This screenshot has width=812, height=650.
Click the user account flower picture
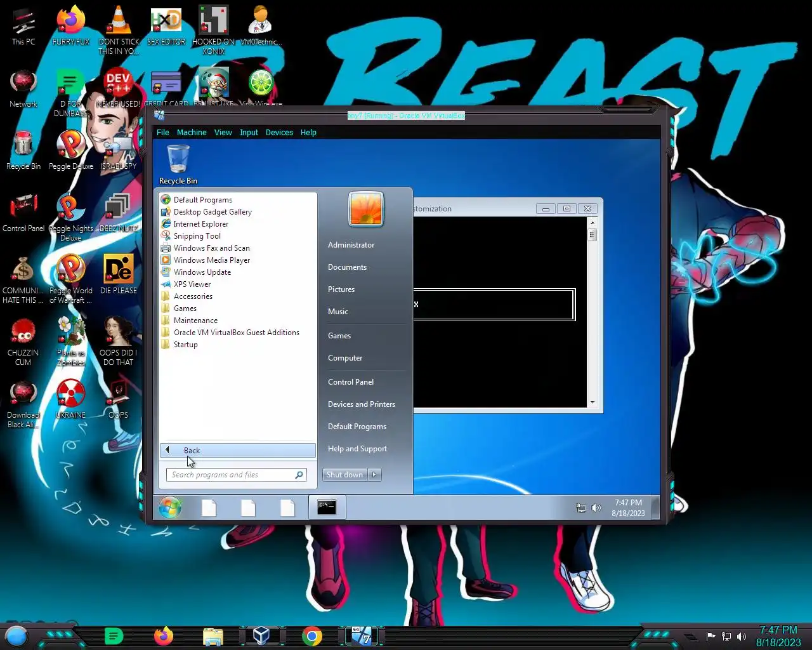(x=366, y=209)
